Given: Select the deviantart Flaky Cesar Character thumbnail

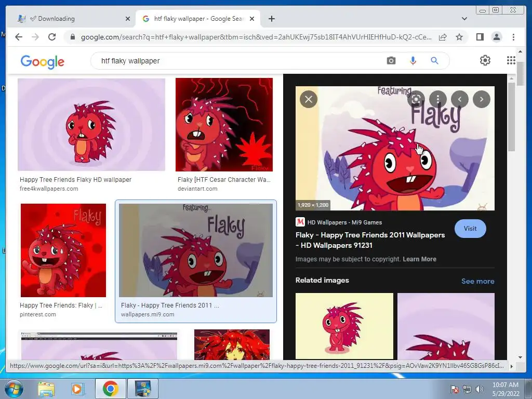Looking at the screenshot, I should click(x=224, y=125).
